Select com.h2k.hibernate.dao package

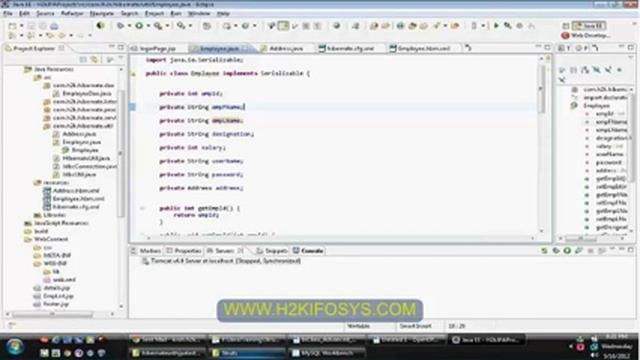tap(80, 85)
